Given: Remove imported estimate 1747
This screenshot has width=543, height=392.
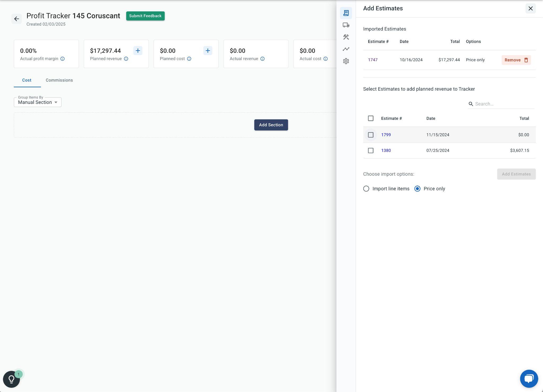Looking at the screenshot, I should tap(516, 60).
